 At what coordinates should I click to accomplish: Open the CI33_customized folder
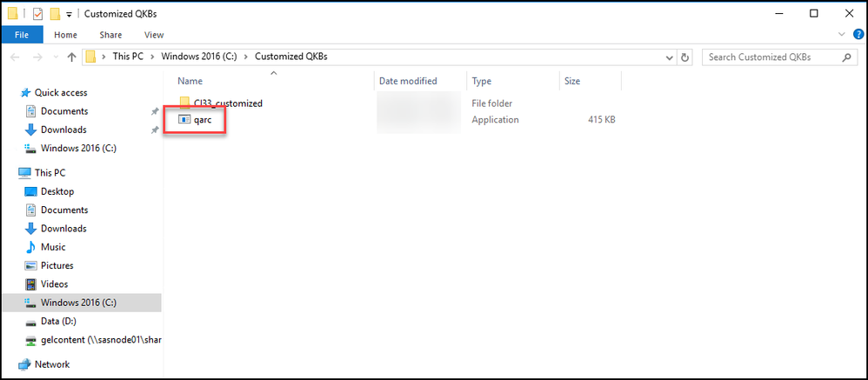coord(228,103)
